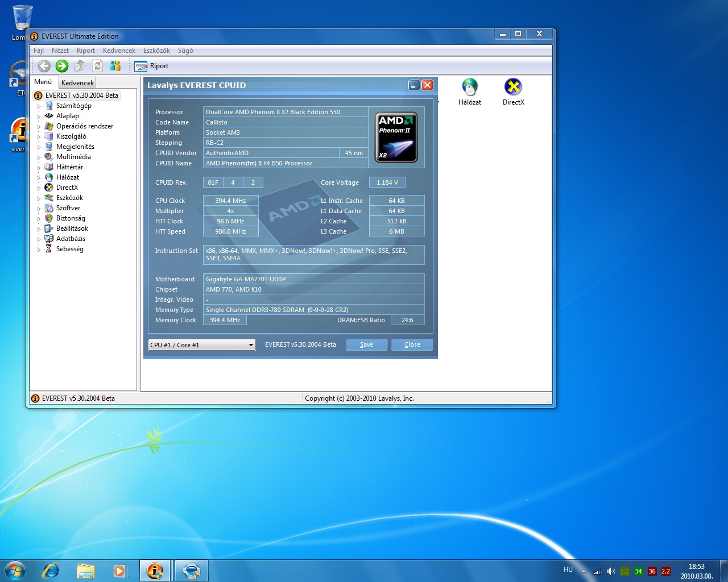Screen dimensions: 728x582
Task: Expand the Sebesség node arrow
Action: click(x=39, y=250)
